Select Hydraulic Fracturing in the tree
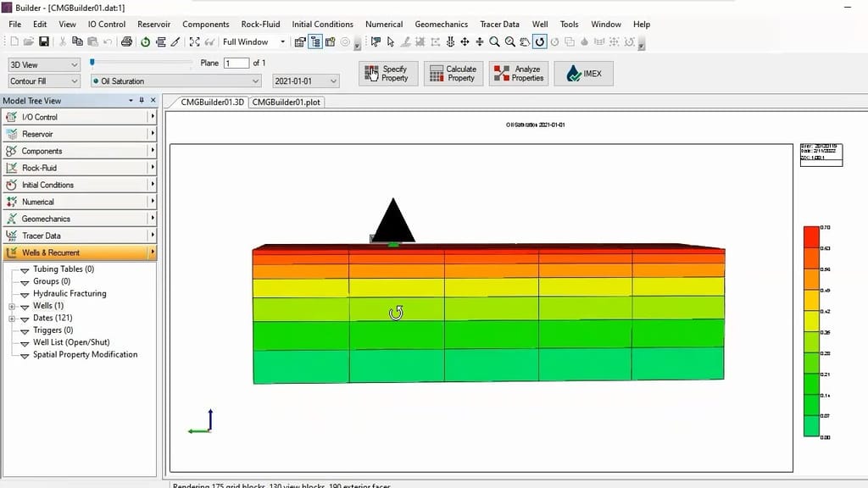Image resolution: width=868 pixels, height=488 pixels. coord(70,293)
